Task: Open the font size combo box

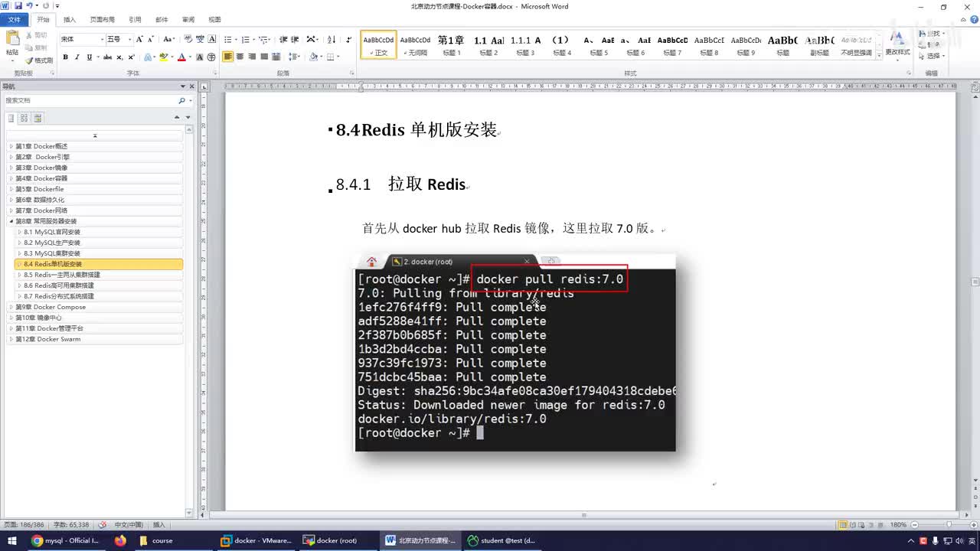Action: pyautogui.click(x=119, y=39)
